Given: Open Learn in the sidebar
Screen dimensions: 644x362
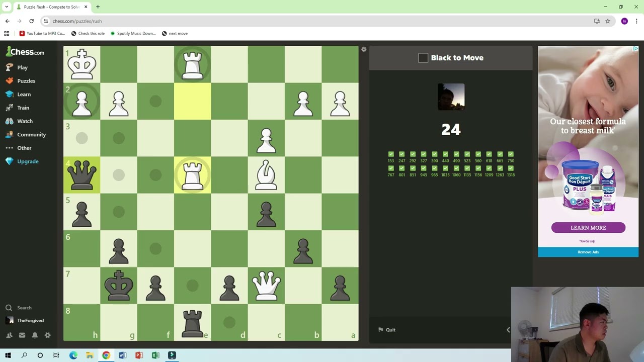Looking at the screenshot, I should pyautogui.click(x=18, y=95).
